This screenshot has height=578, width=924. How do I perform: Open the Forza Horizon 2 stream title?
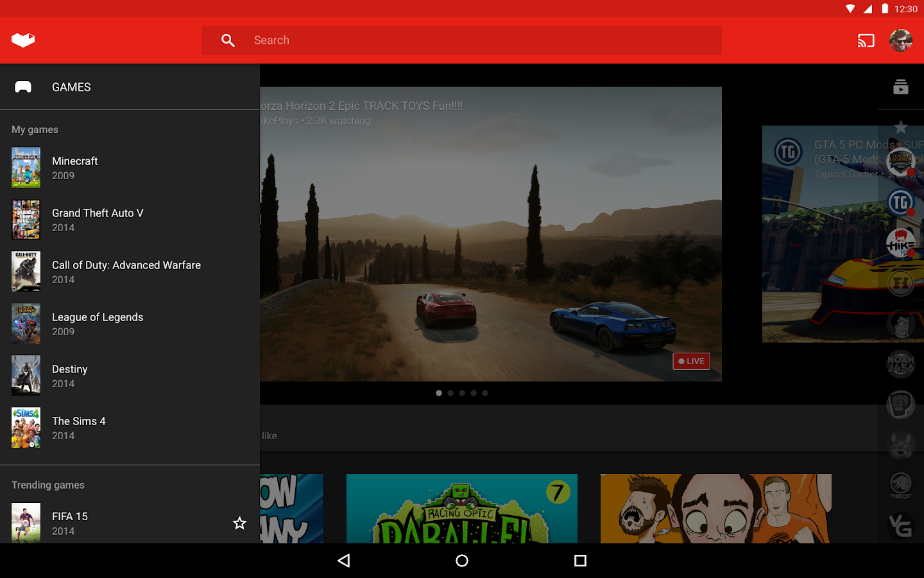coord(361,106)
